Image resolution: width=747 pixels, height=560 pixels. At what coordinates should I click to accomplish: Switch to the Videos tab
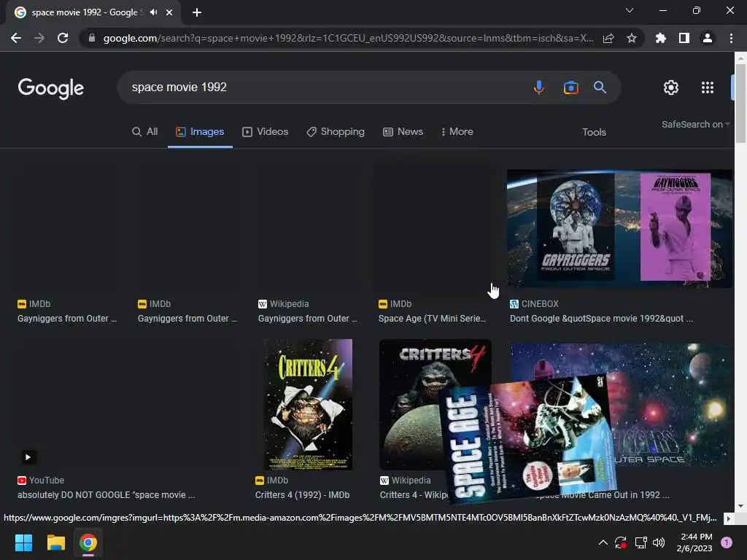(x=266, y=132)
